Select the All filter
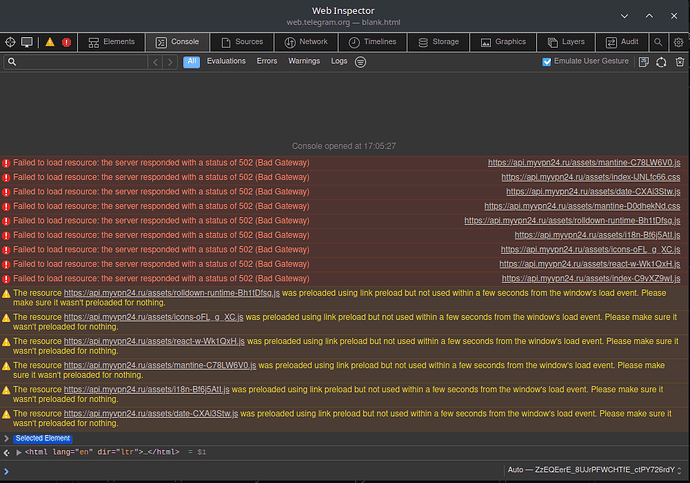Viewport: 690px width, 483px height. (191, 62)
